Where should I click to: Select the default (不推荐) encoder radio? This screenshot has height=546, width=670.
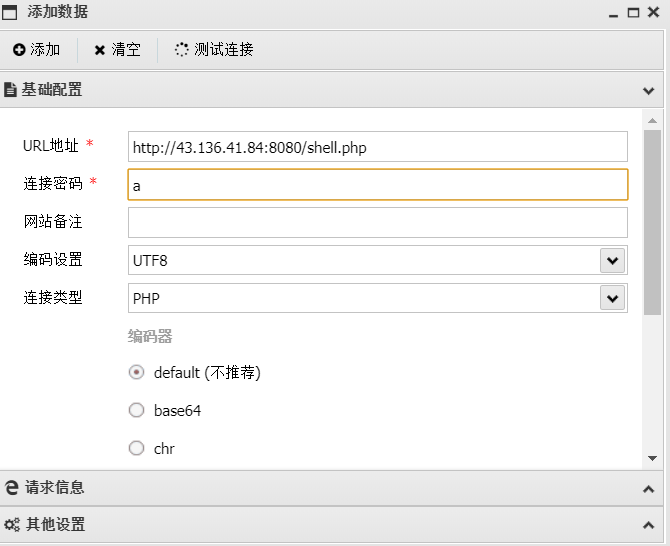pyautogui.click(x=137, y=373)
